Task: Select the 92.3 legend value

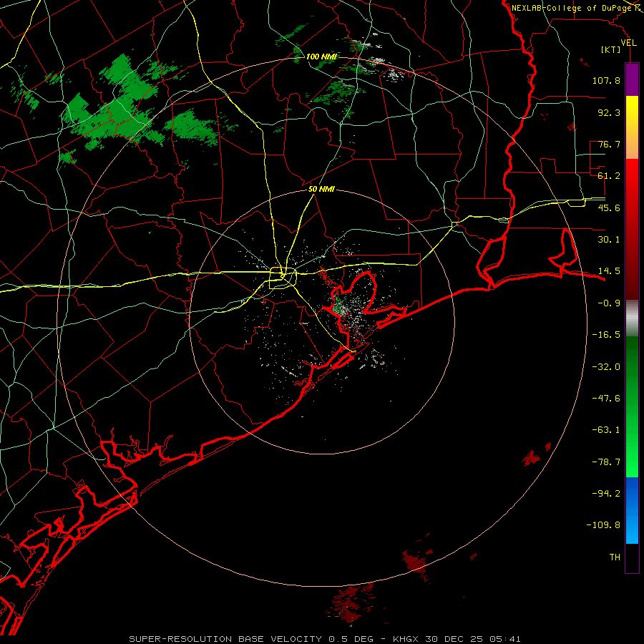Action: click(609, 112)
